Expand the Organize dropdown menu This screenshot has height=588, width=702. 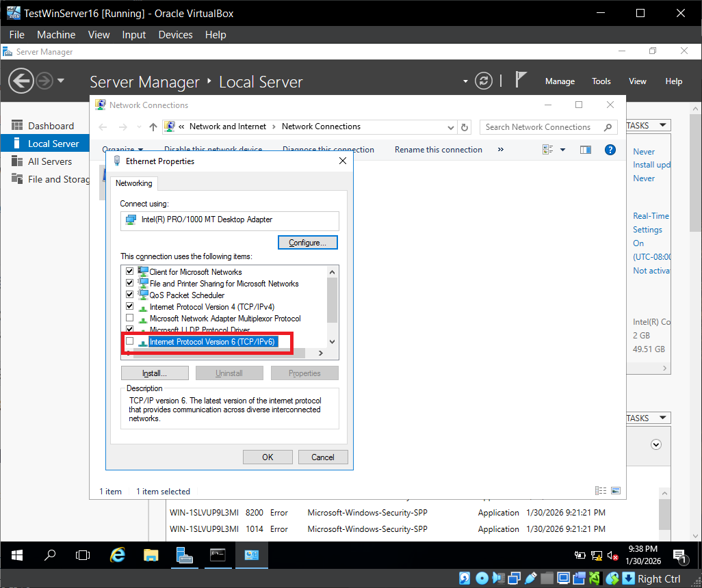(x=123, y=150)
